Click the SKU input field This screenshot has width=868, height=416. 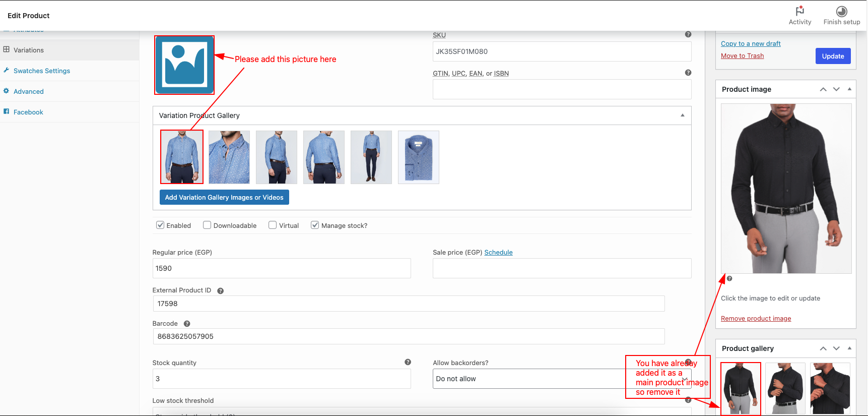click(x=562, y=51)
